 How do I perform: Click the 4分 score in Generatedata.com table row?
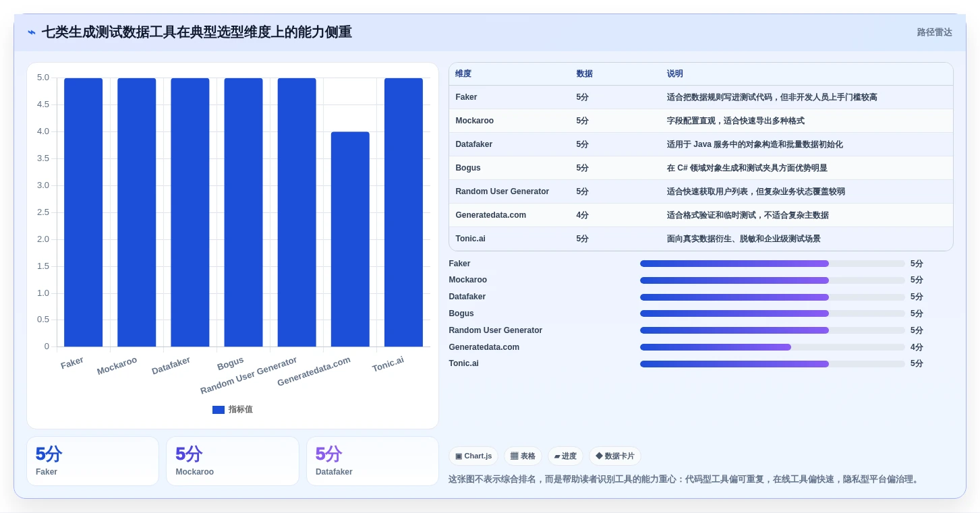(583, 215)
